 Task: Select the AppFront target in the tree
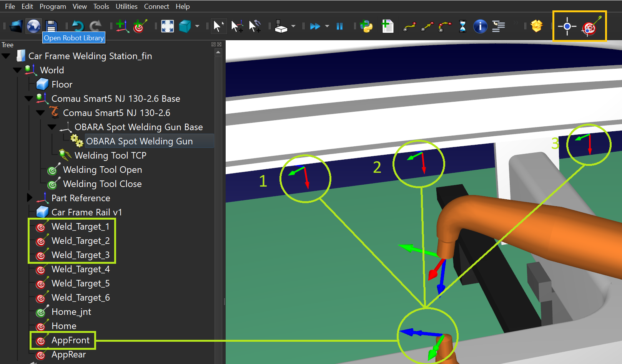(70, 340)
